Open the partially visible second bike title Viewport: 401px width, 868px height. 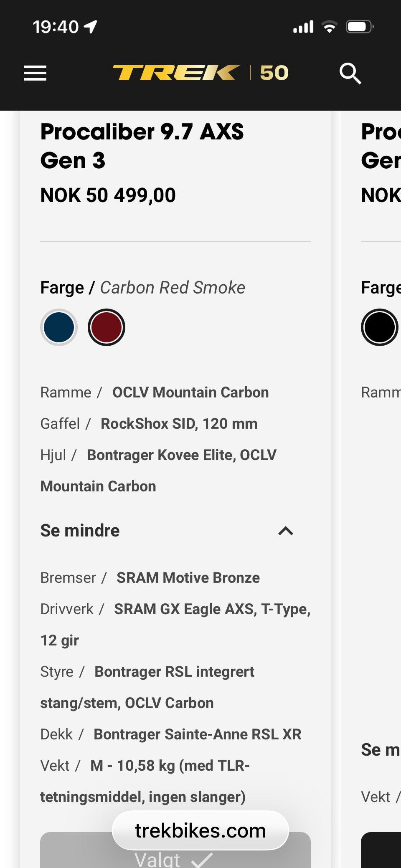pos(381,146)
